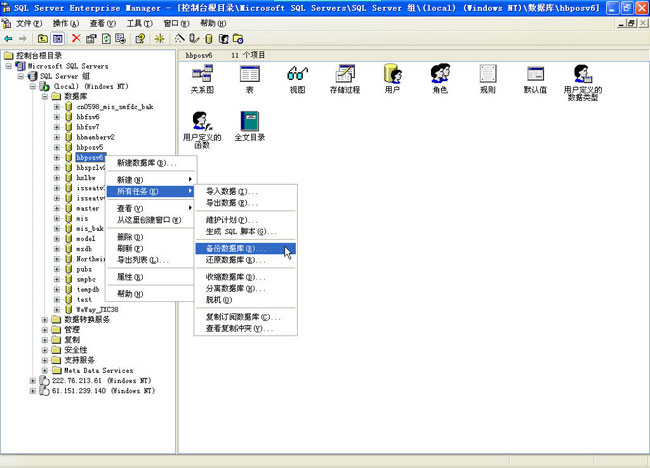Open the 窗口 menu
650x468 pixels.
pos(176,24)
